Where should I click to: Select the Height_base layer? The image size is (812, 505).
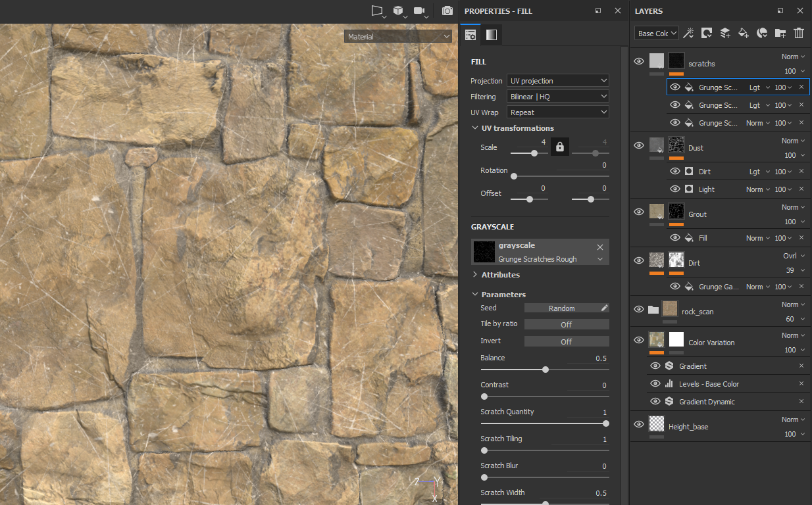click(x=688, y=427)
